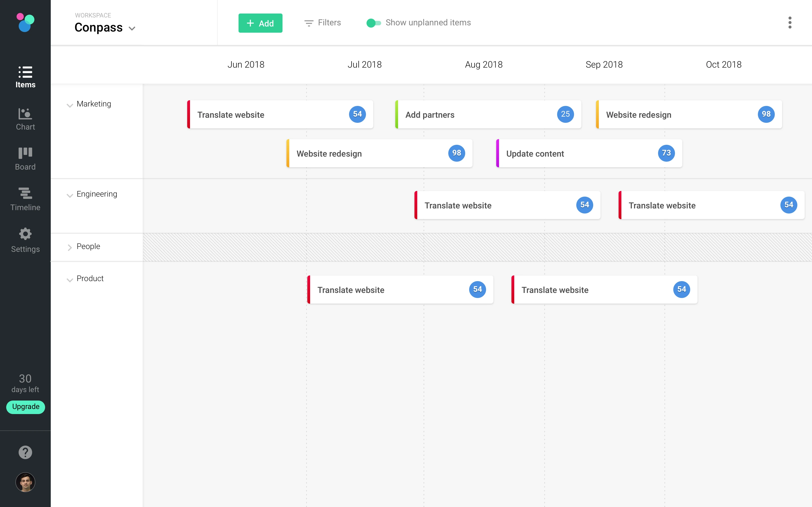The height and width of the screenshot is (507, 812).
Task: Click the score badge on Add partners
Action: (x=565, y=114)
